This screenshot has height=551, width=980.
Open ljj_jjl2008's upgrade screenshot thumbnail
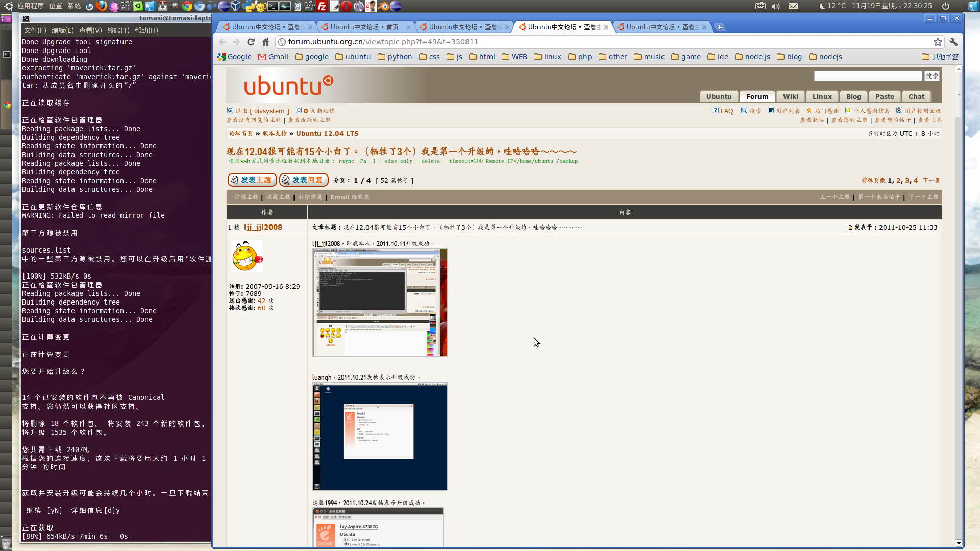pyautogui.click(x=380, y=303)
